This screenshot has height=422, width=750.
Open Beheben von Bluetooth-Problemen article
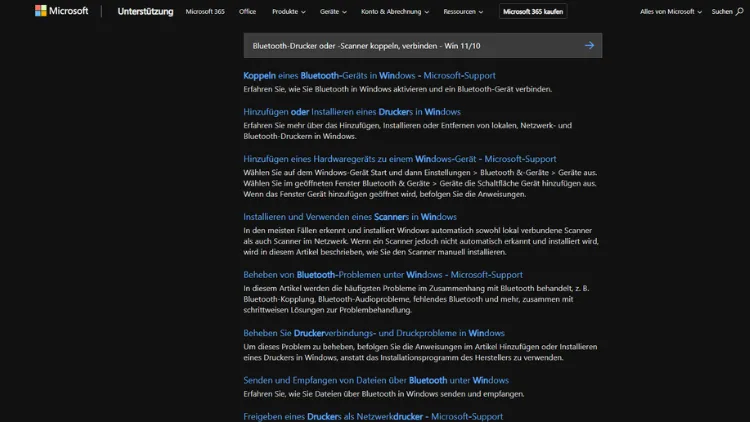(x=382, y=274)
